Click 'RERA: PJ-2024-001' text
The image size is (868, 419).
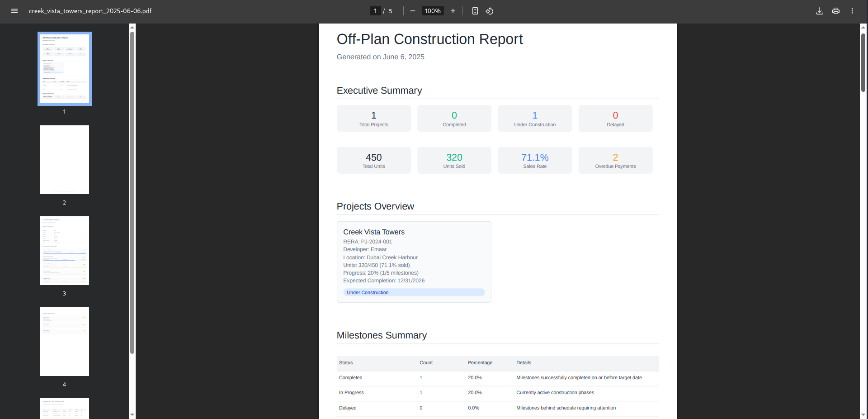(368, 242)
